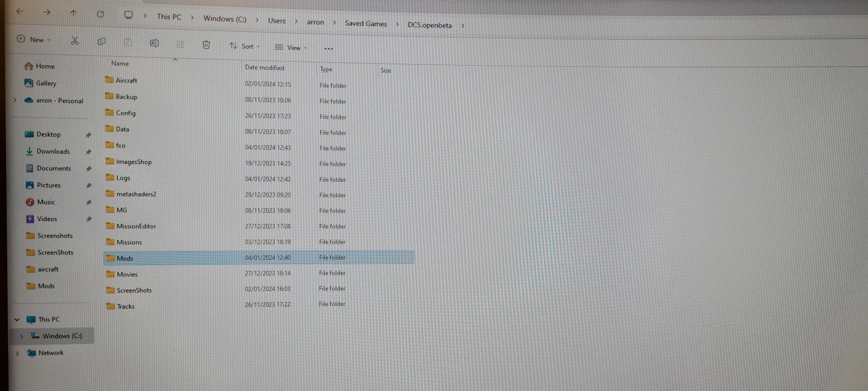Unpin Desktop using its pin icon
The image size is (868, 391).
point(88,135)
